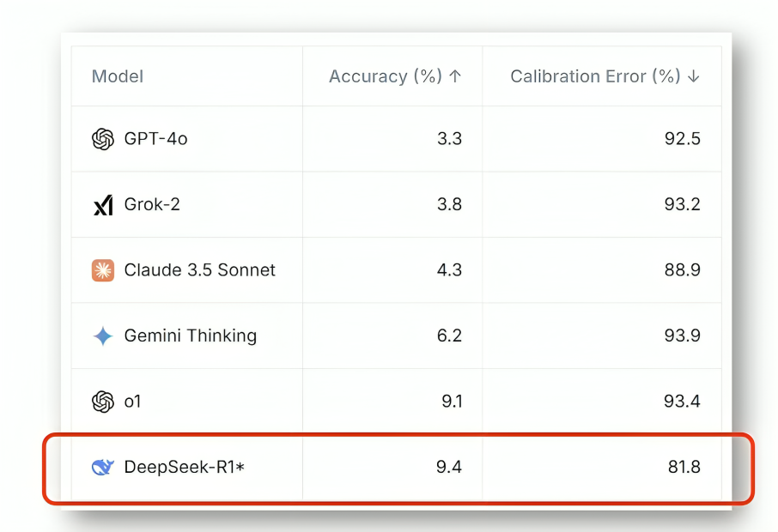This screenshot has width=778, height=532.
Task: Click the o1 model name text
Action: [132, 402]
